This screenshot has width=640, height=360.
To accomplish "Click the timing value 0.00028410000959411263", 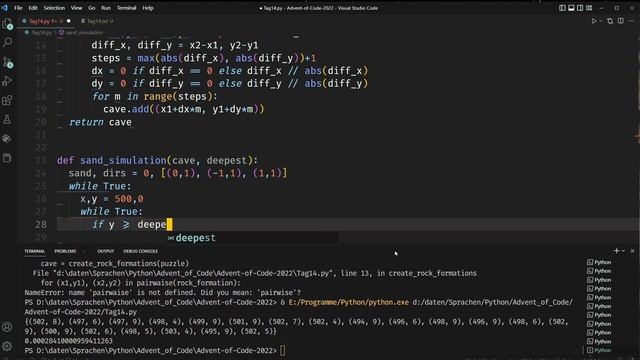I will click(x=68, y=341).
